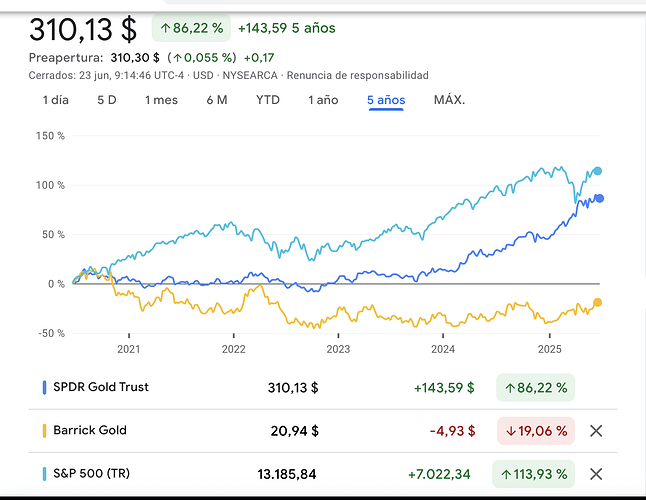Click the 2024 axis label
This screenshot has width=646, height=500.
(x=443, y=349)
